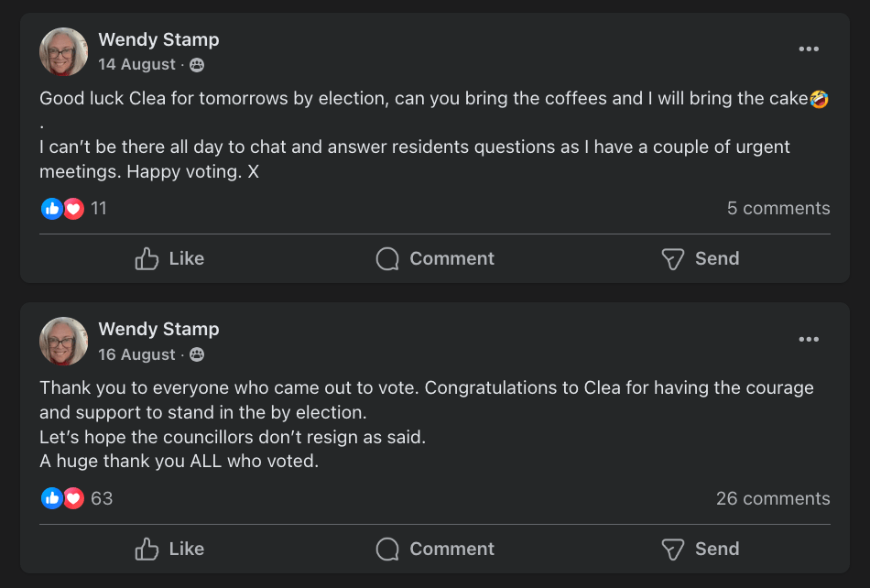Open the 14 August timestamp link

[136, 65]
